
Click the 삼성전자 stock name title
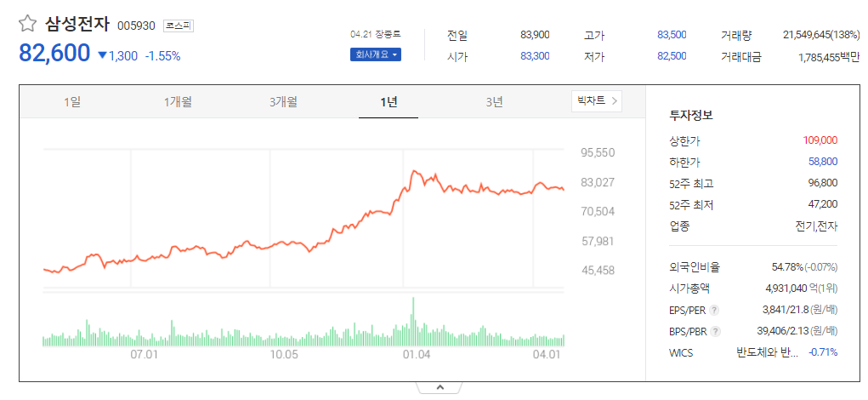point(78,25)
